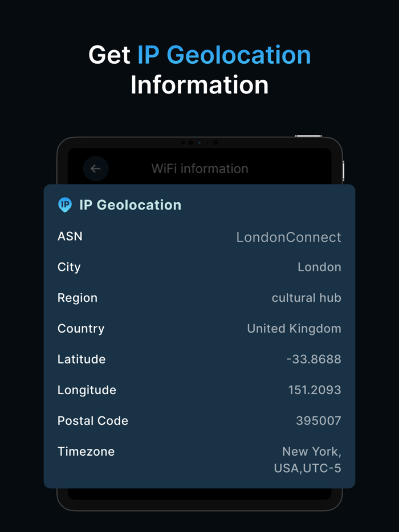This screenshot has width=399, height=532.
Task: Expand the Region details entry
Action: pos(199,297)
